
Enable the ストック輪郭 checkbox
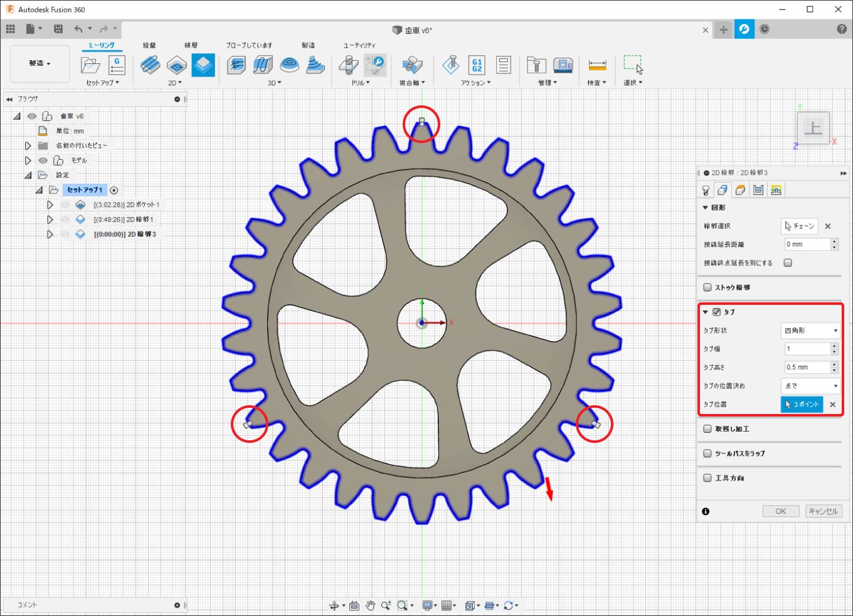707,287
